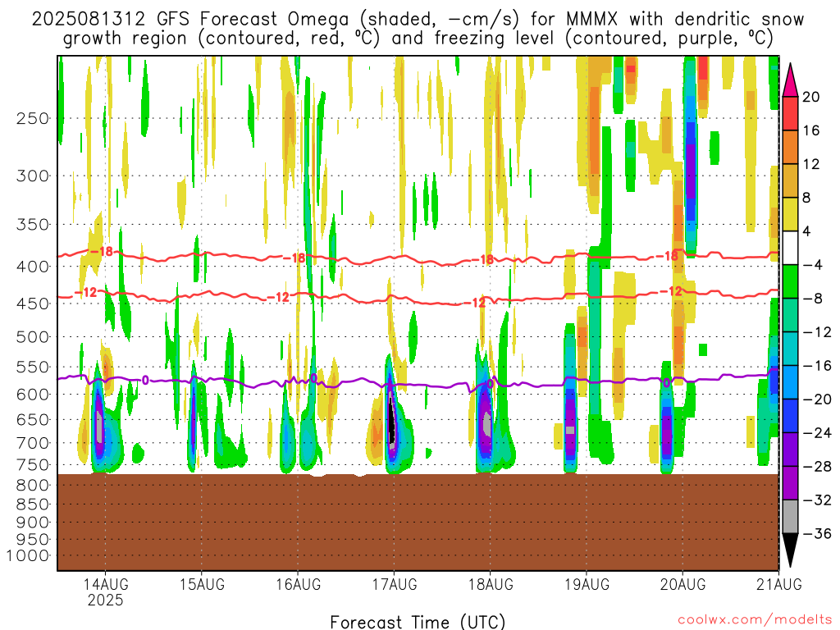
Task: Click the 21AUG date label
Action: click(779, 584)
